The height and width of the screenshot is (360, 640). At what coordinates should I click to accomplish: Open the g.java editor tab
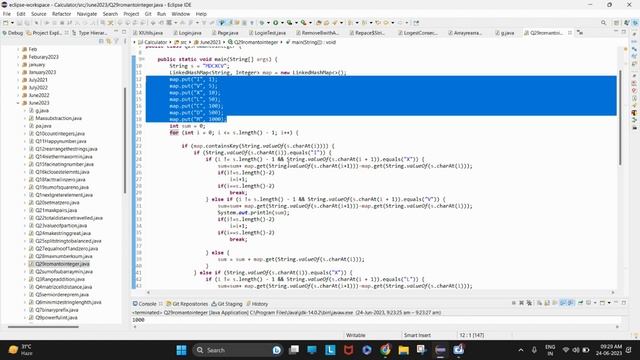pyautogui.click(x=504, y=33)
